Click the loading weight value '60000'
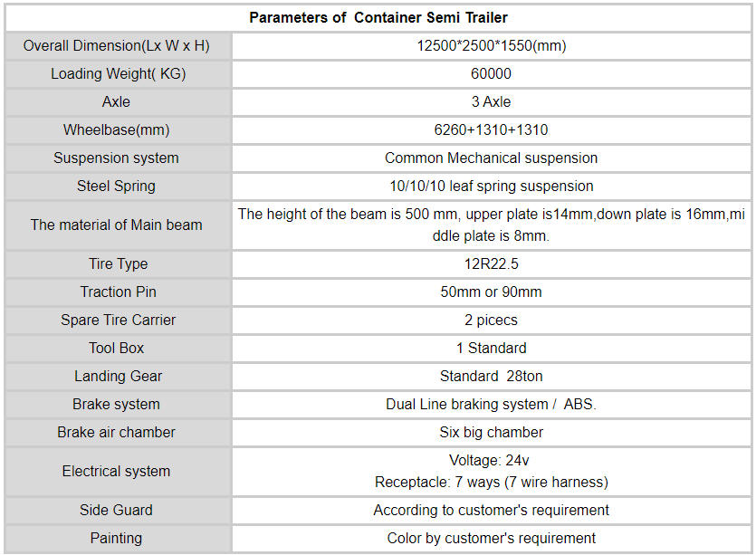The image size is (756, 555). click(491, 73)
